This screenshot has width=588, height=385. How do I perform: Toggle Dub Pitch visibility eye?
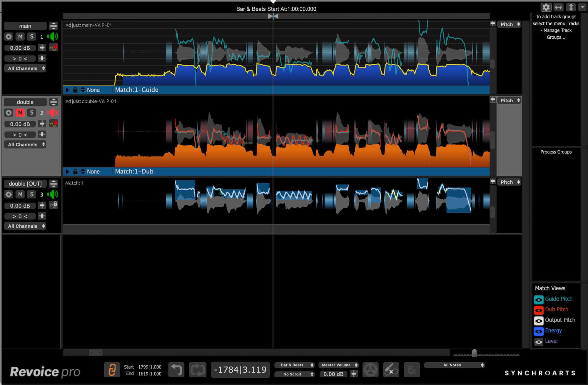(x=539, y=310)
